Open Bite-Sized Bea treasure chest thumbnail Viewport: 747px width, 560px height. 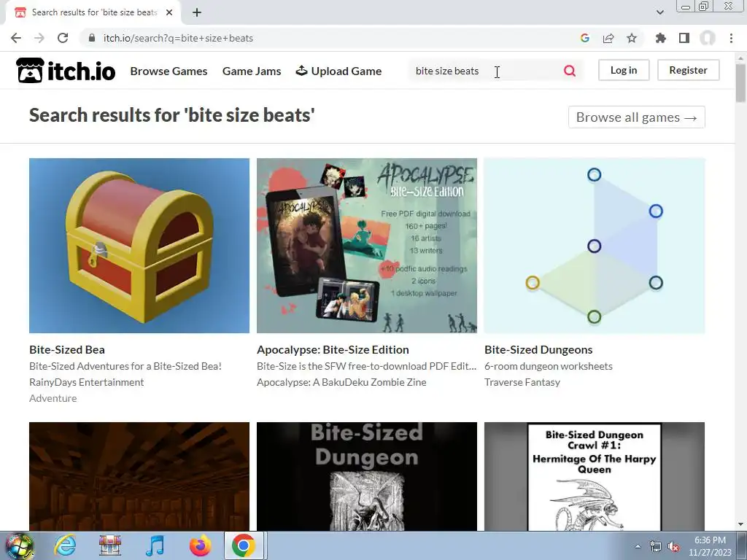tap(139, 246)
